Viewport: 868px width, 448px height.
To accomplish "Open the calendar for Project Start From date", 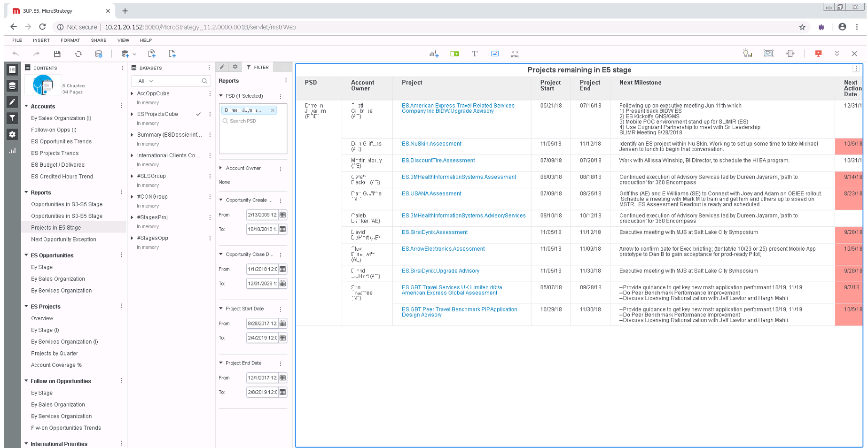I will 282,324.
